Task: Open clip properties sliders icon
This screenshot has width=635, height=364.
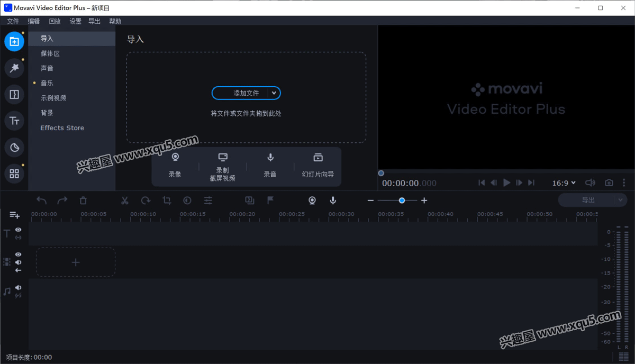Action: point(208,201)
